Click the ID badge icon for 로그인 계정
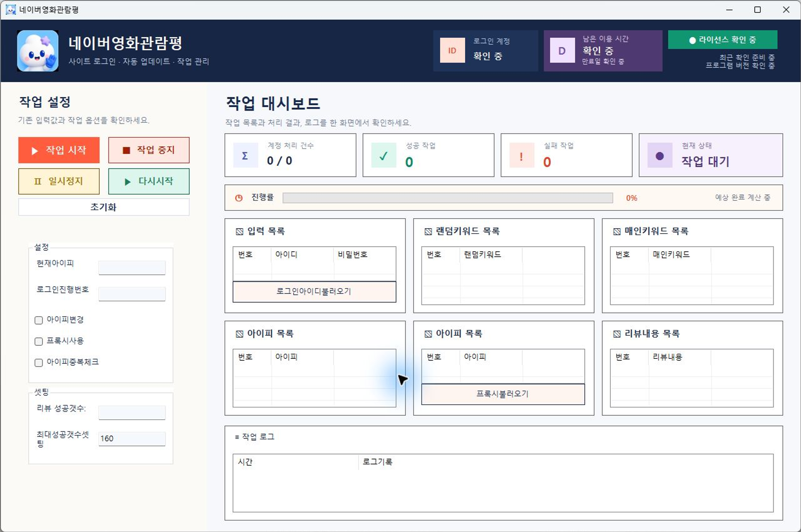The width and height of the screenshot is (801, 532). tap(452, 51)
